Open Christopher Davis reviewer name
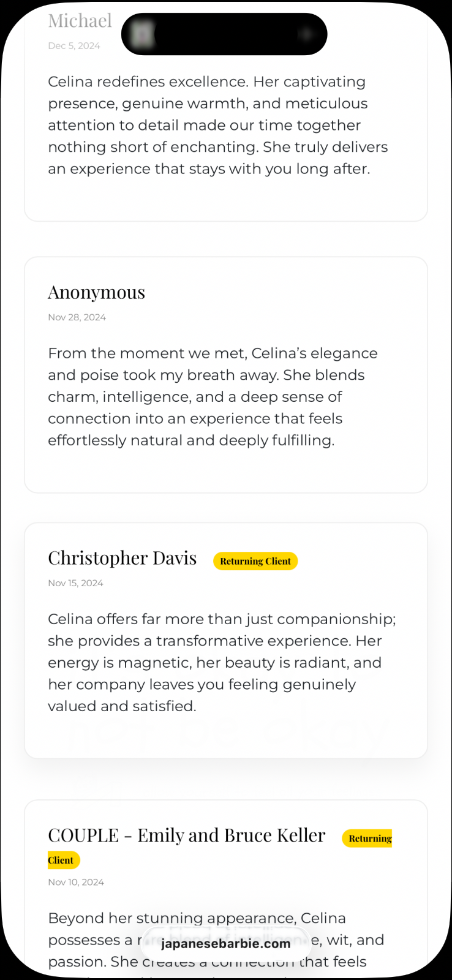Image resolution: width=452 pixels, height=980 pixels. tap(122, 558)
